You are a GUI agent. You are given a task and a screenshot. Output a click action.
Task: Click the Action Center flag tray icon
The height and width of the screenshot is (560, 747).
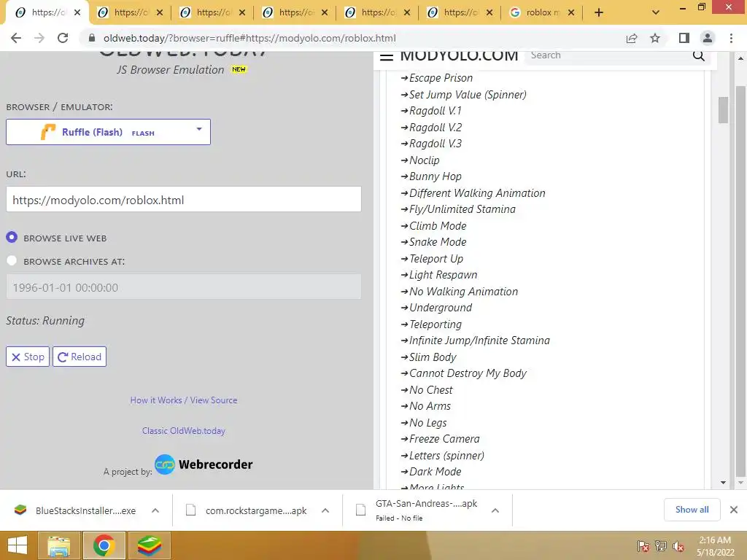643,546
